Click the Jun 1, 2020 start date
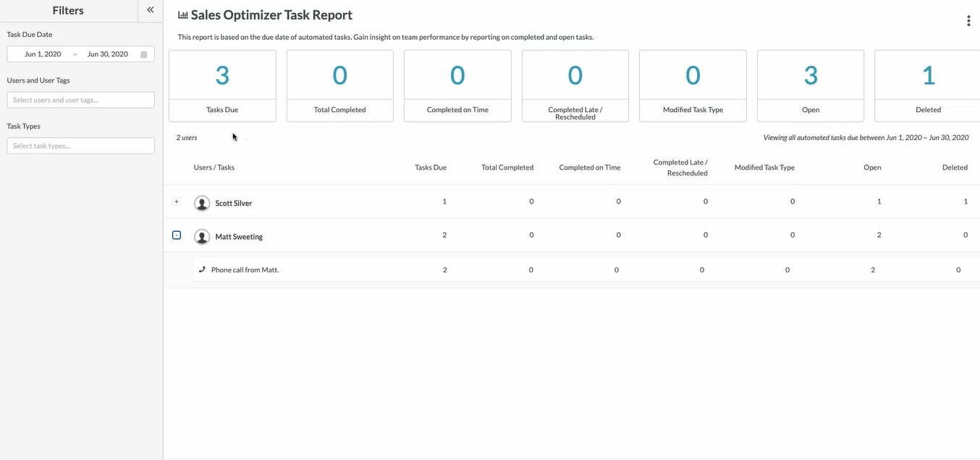The height and width of the screenshot is (460, 980). [x=43, y=54]
